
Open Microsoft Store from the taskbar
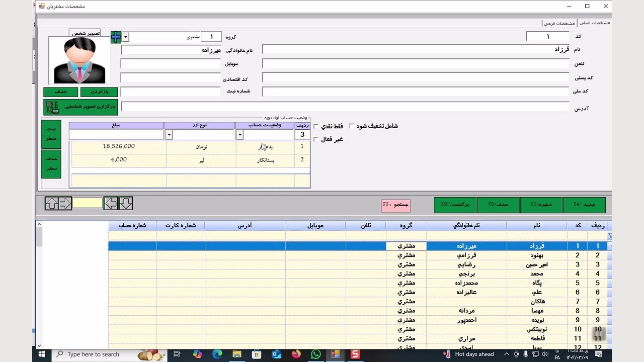tap(257, 354)
